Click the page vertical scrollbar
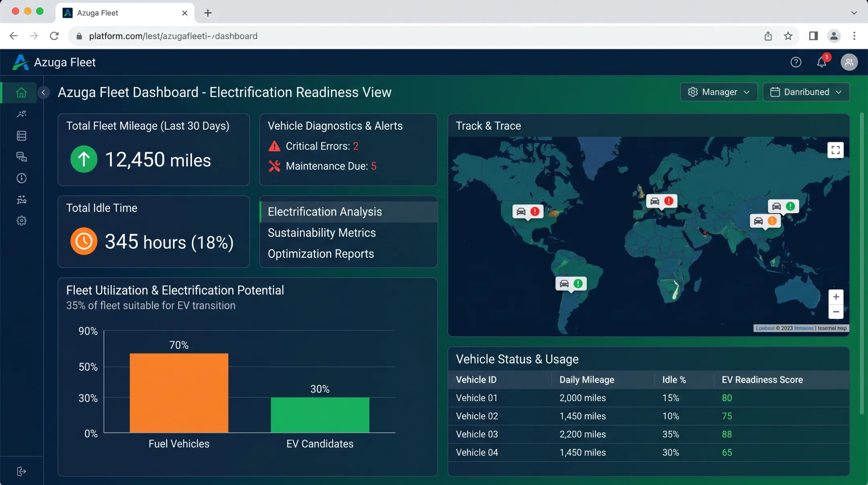Image resolution: width=868 pixels, height=485 pixels. [x=862, y=263]
